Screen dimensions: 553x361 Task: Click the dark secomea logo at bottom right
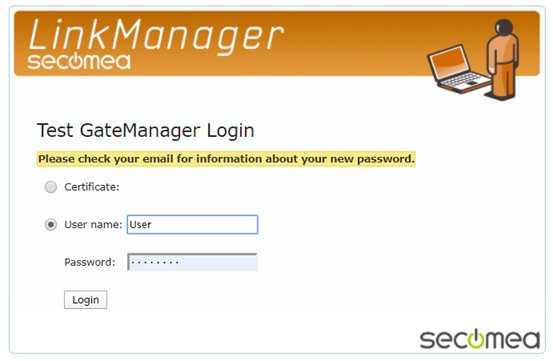(480, 339)
